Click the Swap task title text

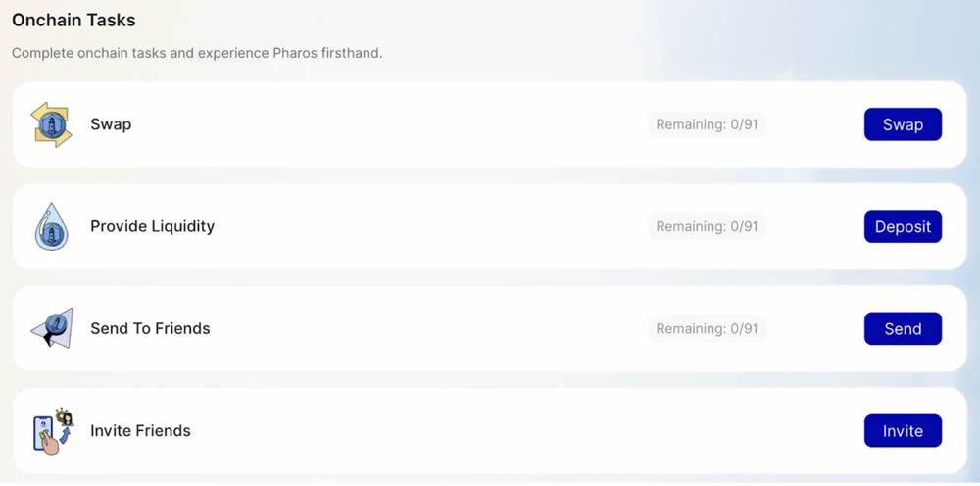(x=111, y=124)
